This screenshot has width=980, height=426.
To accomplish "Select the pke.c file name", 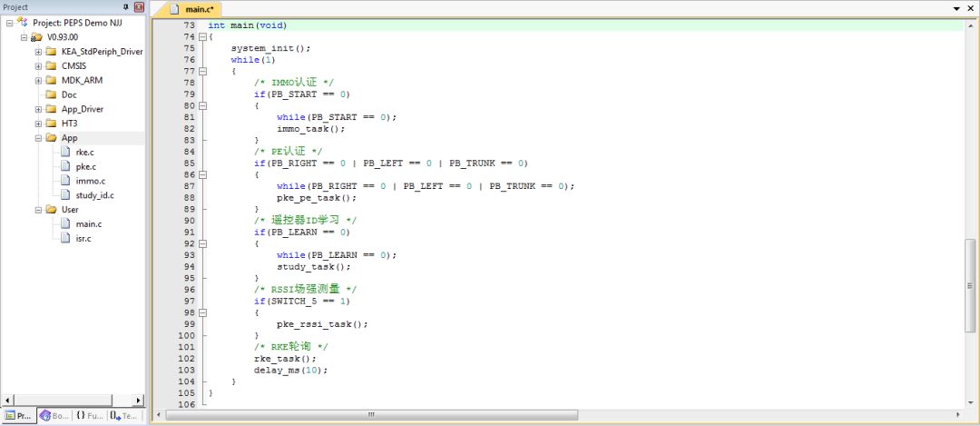I will (85, 166).
